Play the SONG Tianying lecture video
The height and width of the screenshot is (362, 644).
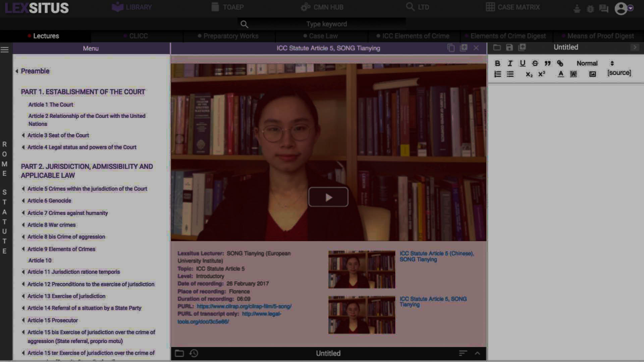(328, 197)
